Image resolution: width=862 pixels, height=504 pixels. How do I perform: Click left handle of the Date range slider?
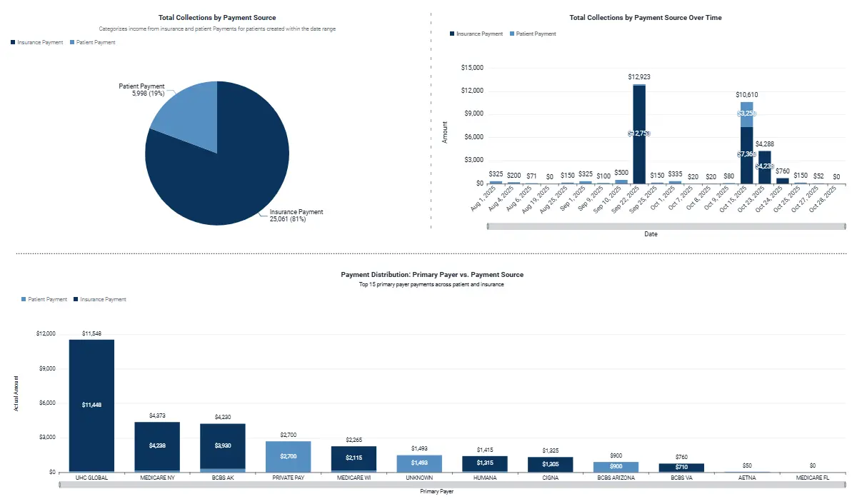(488, 226)
